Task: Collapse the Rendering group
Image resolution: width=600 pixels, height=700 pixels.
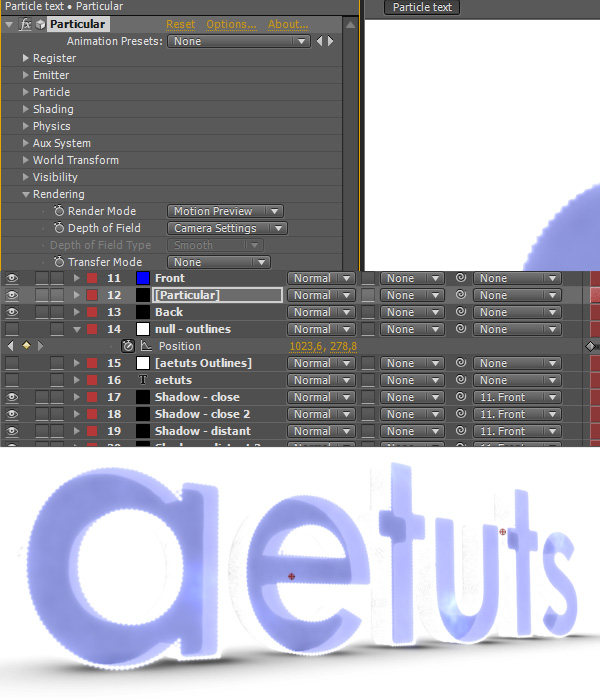Action: [25, 194]
